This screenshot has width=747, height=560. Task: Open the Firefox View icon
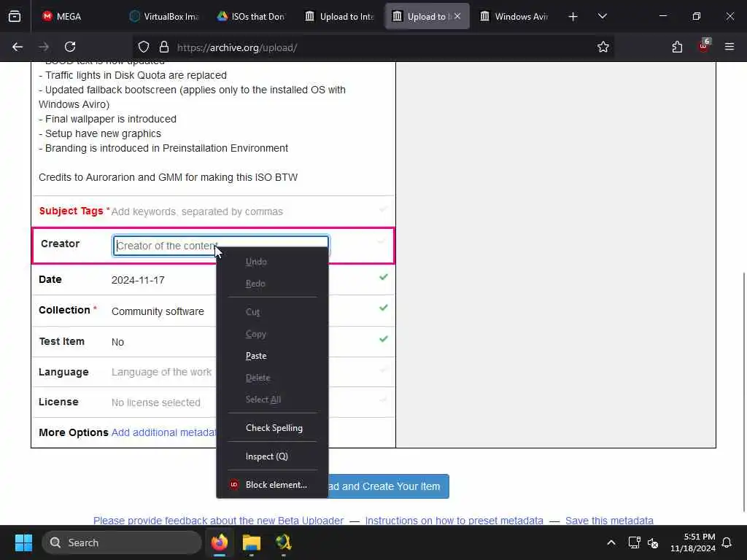pos(15,17)
